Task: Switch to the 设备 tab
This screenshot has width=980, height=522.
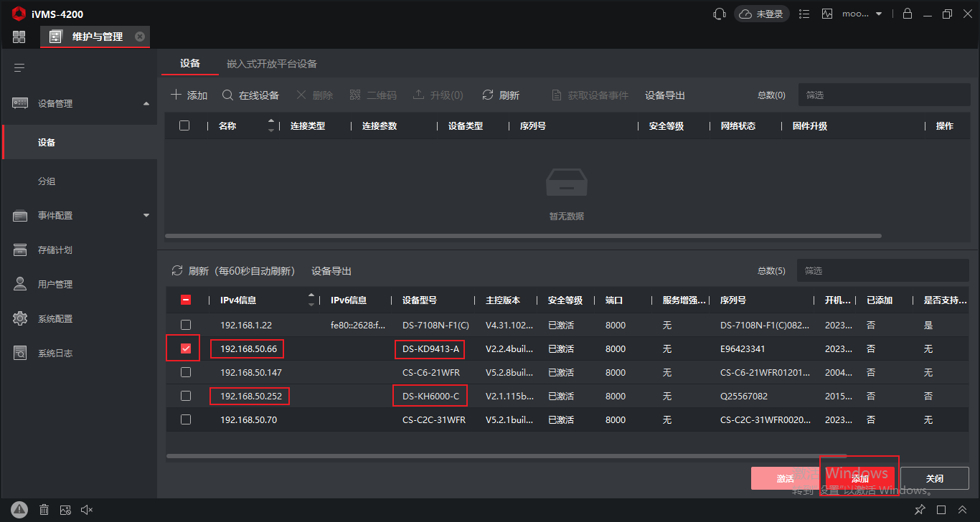Action: coord(190,63)
